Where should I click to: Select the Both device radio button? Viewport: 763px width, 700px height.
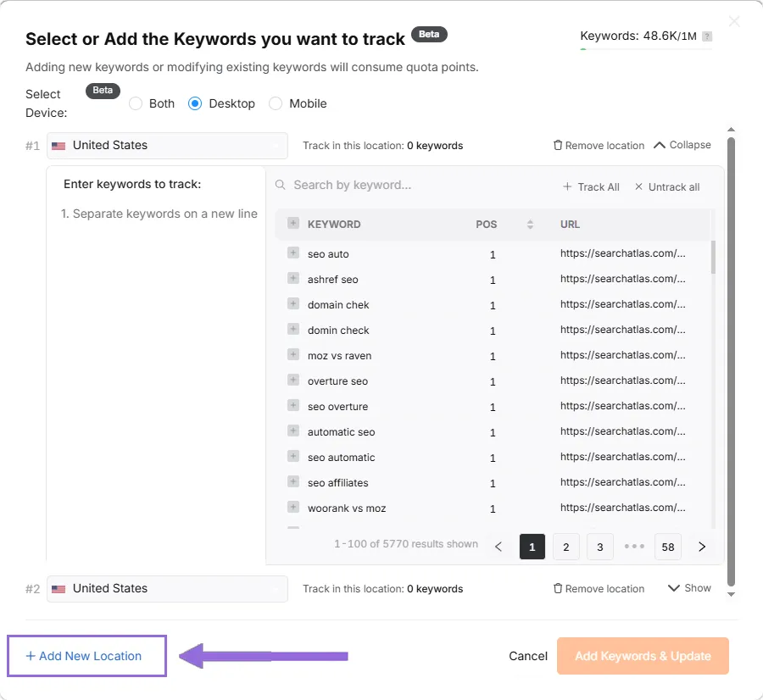pyautogui.click(x=136, y=103)
